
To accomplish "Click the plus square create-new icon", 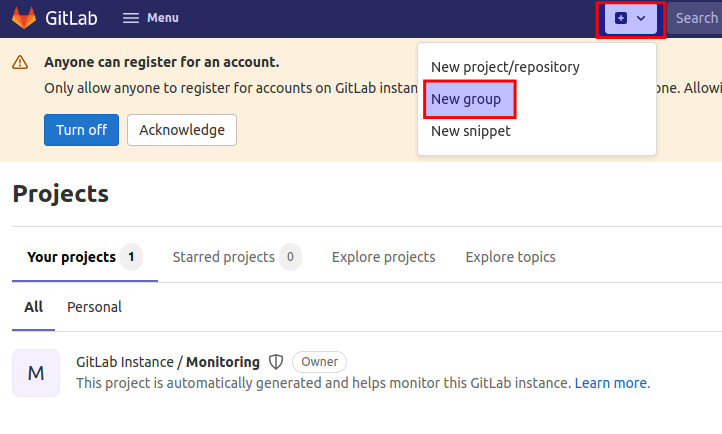I will tap(621, 18).
